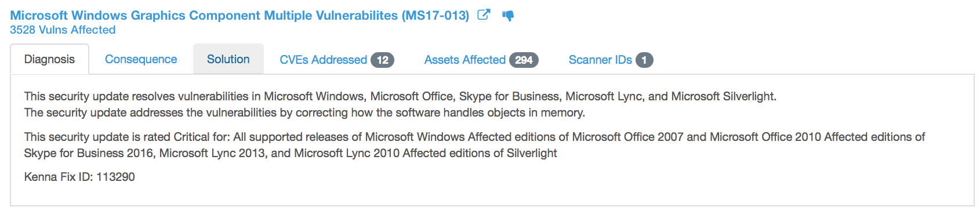
Task: Click the 'This security update resolves vulnerabilities' sentence
Action: click(x=400, y=96)
